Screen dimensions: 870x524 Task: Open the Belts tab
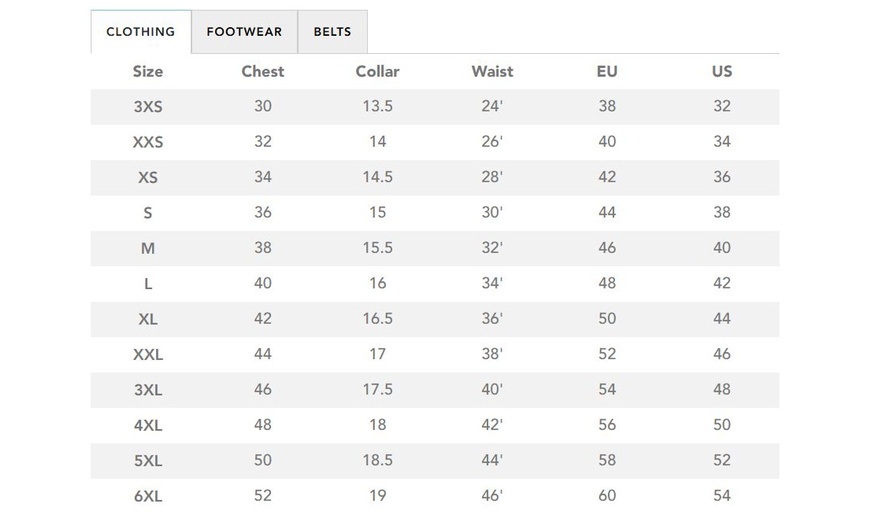click(332, 32)
